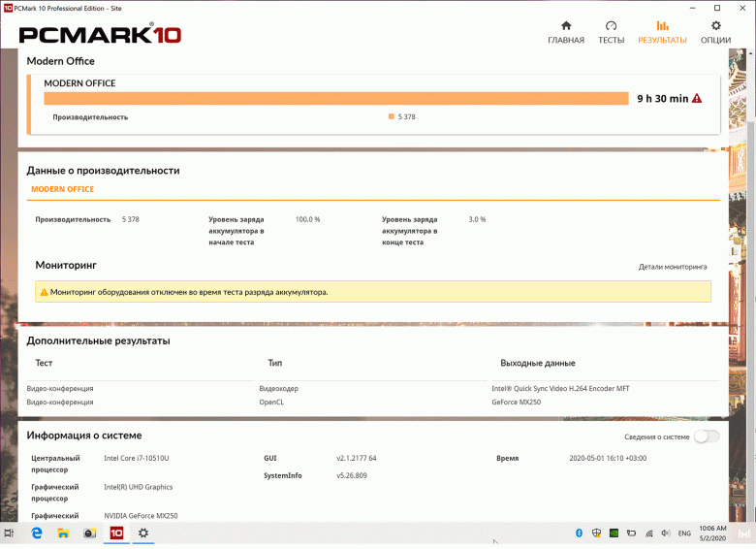Open the РЕЗУЛЬТАТЫ bar-chart icon
This screenshot has height=549, width=756.
pos(662,25)
